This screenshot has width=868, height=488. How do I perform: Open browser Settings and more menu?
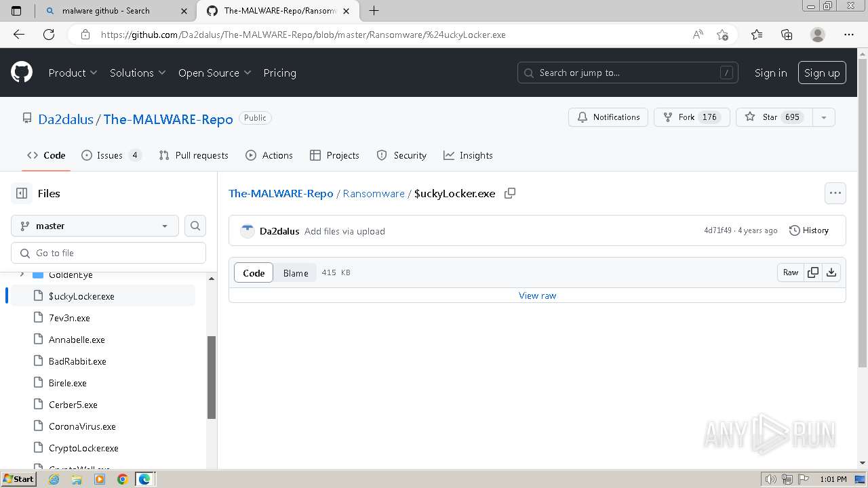coord(849,35)
